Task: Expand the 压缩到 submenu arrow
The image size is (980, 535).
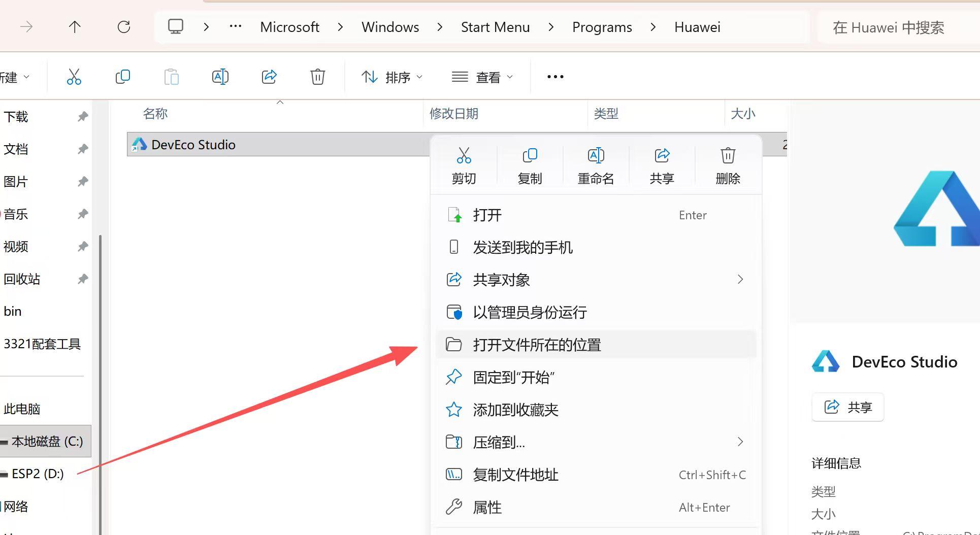Action: click(x=740, y=442)
